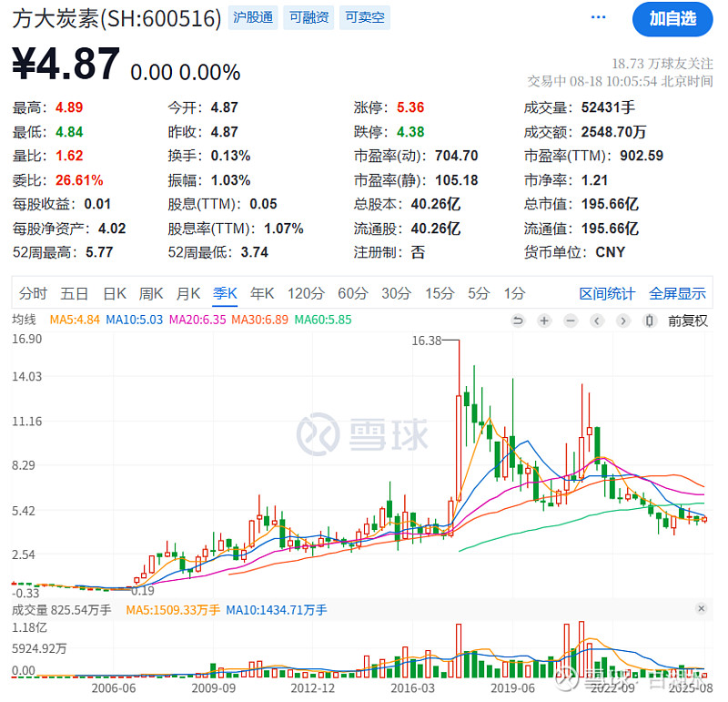Select the 30分 chart tab

click(397, 293)
